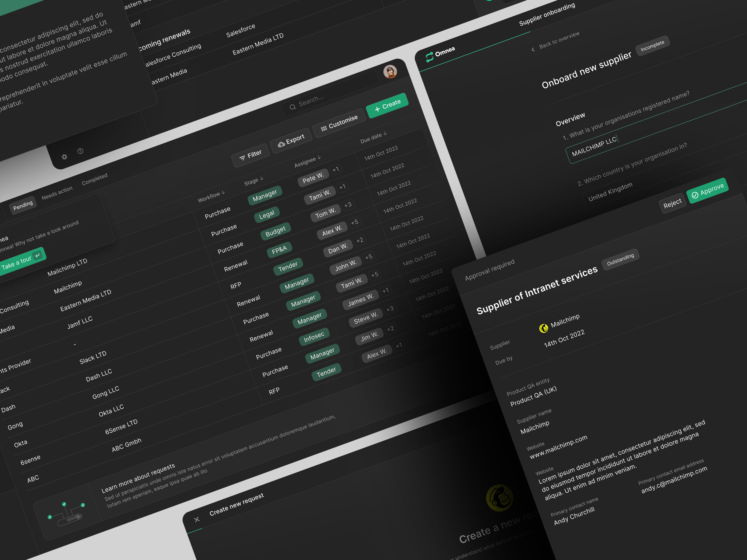Close the Create new request panel

[x=197, y=520]
